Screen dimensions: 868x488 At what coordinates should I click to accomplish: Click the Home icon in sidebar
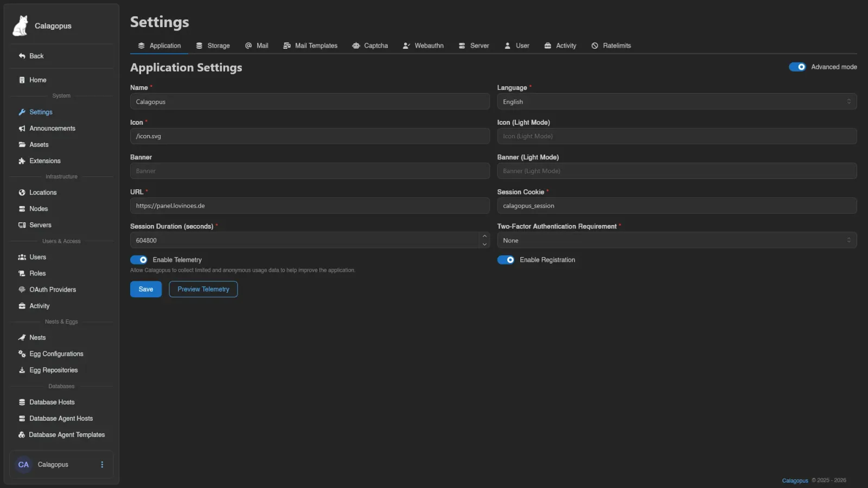[22, 80]
